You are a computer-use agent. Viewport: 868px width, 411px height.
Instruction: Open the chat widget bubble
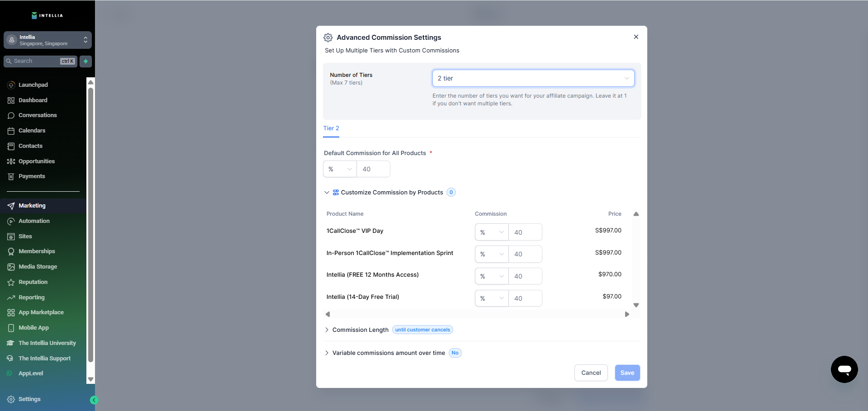pos(844,369)
